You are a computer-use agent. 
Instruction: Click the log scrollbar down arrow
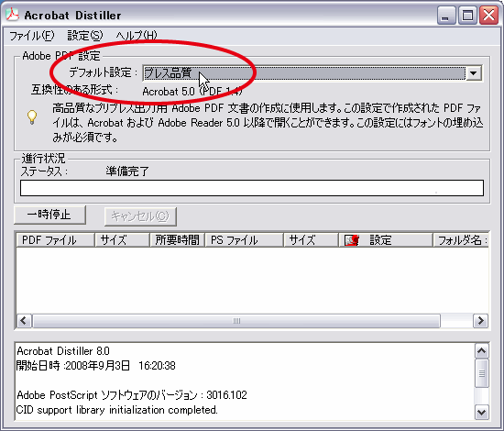481,412
